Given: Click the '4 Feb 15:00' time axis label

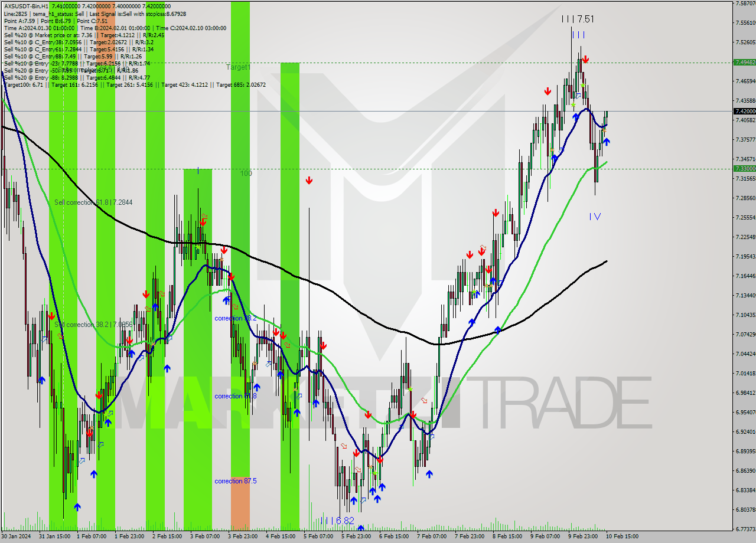Looking at the screenshot, I should (282, 537).
